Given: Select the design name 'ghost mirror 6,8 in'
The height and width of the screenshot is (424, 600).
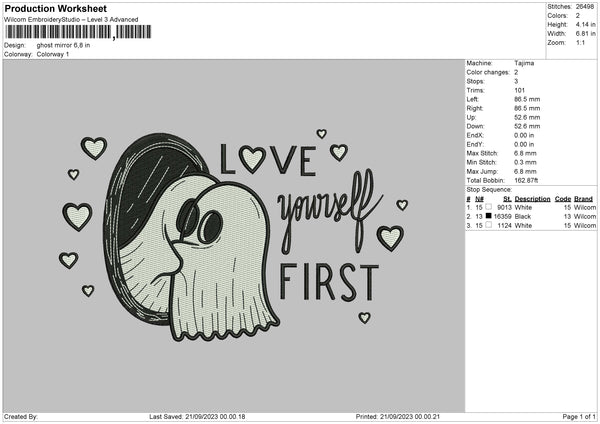Looking at the screenshot, I should (64, 45).
